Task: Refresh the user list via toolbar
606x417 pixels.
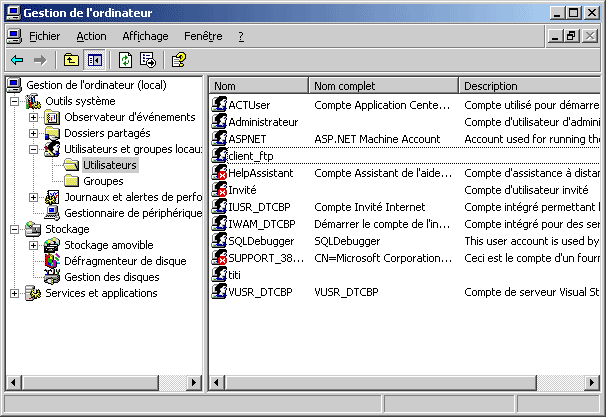Action: point(125,60)
